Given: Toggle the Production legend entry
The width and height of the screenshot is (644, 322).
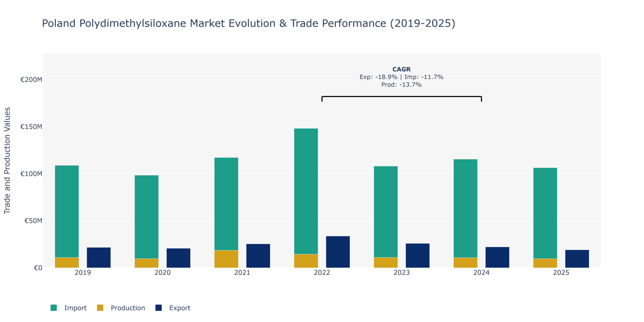Looking at the screenshot, I should click(121, 308).
